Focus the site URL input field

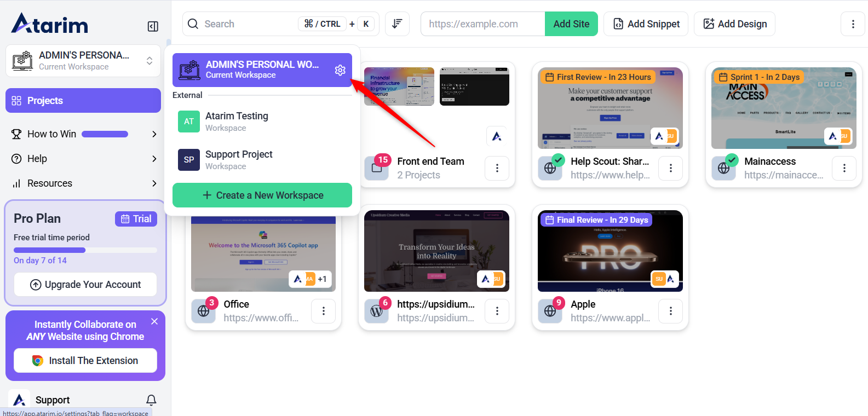[x=482, y=24]
